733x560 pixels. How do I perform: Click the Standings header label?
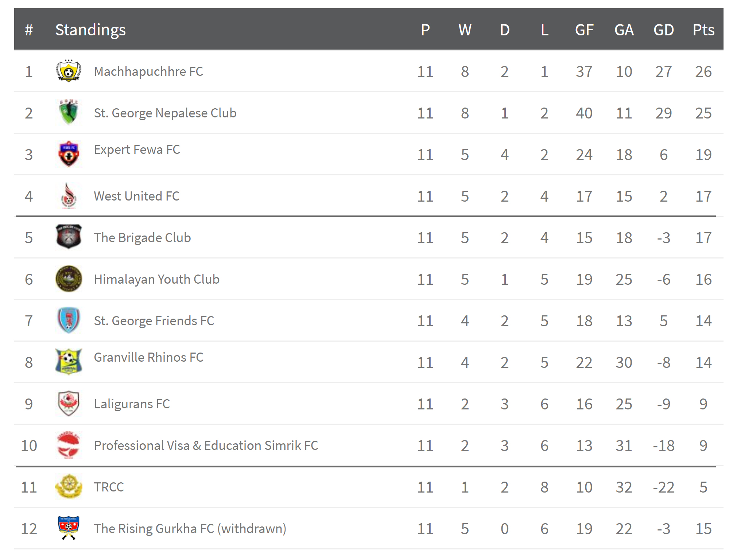(x=90, y=30)
